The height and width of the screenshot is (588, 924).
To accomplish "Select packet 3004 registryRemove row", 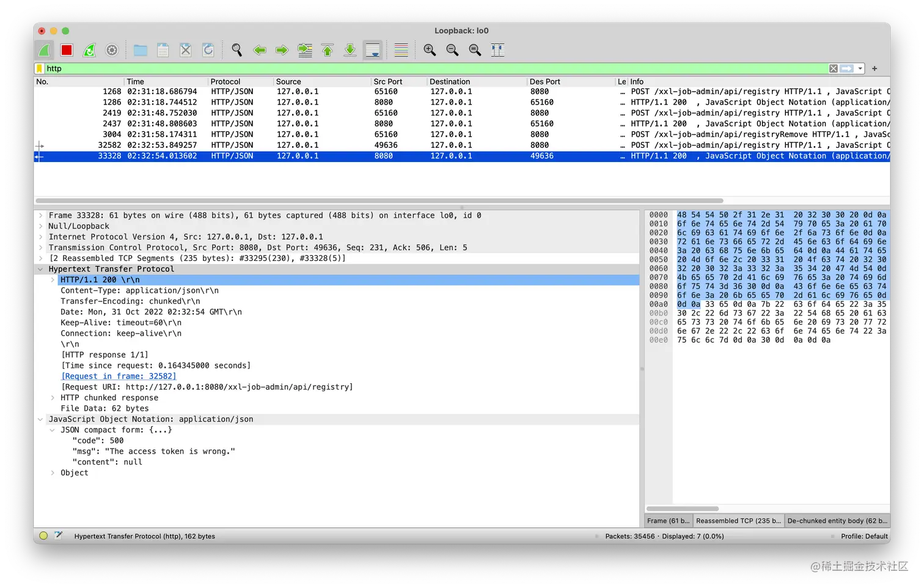I will tap(462, 134).
